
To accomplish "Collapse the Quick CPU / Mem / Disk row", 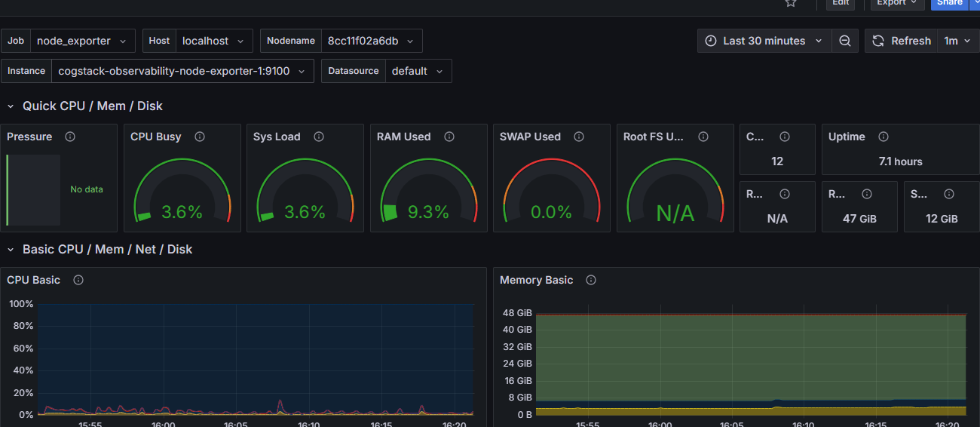I will [x=11, y=106].
